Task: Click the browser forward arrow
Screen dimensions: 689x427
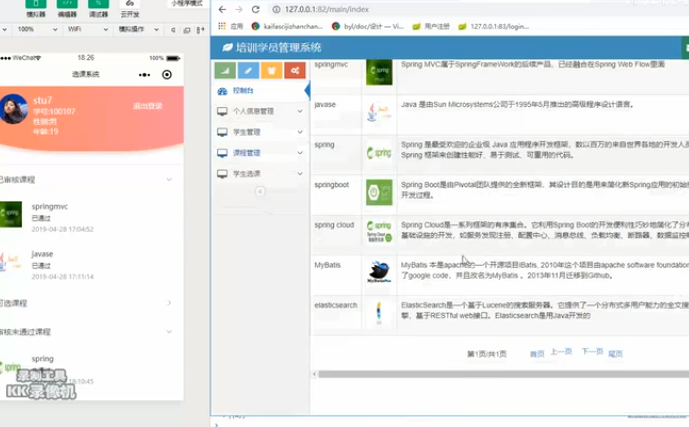Action: 239,9
